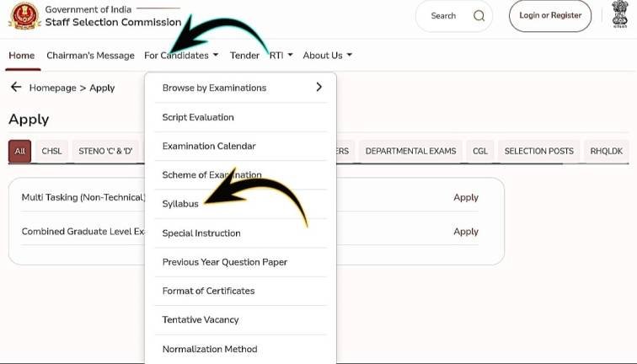Image resolution: width=637 pixels, height=364 pixels.
Task: Expand Browse by Examinations submenu chevron
Action: pos(318,87)
